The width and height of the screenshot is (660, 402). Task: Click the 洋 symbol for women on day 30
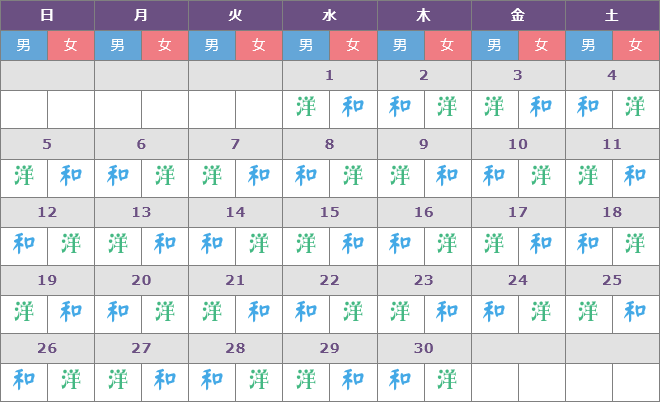coord(447,380)
